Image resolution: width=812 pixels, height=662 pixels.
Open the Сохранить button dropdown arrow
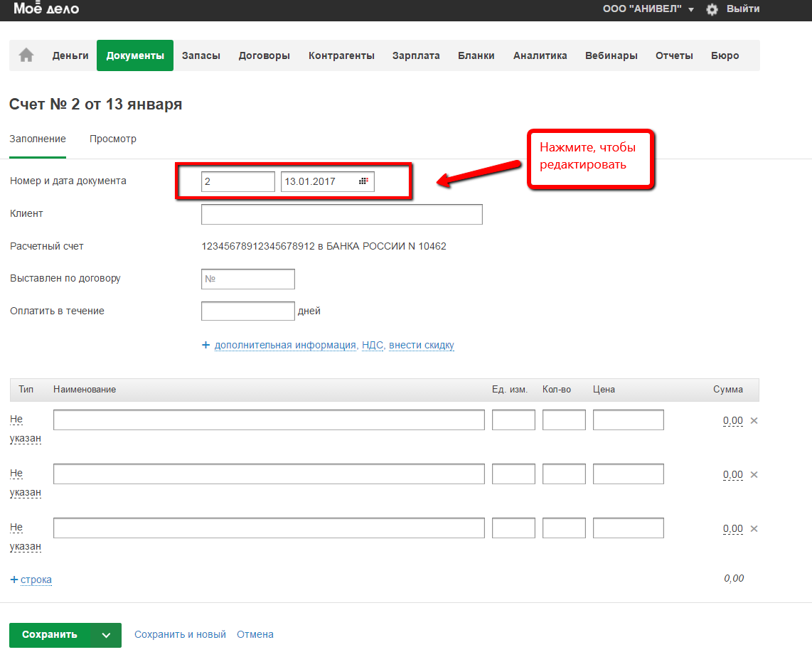click(107, 635)
